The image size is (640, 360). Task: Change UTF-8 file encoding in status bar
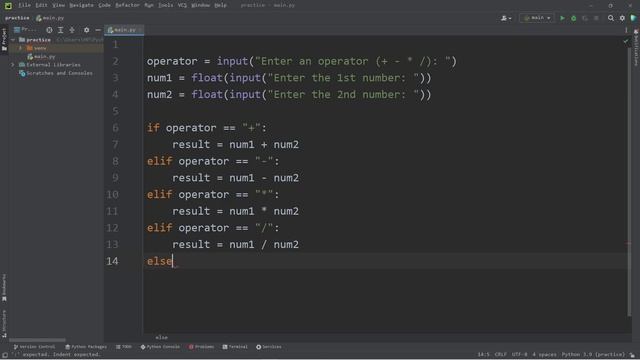coord(519,355)
